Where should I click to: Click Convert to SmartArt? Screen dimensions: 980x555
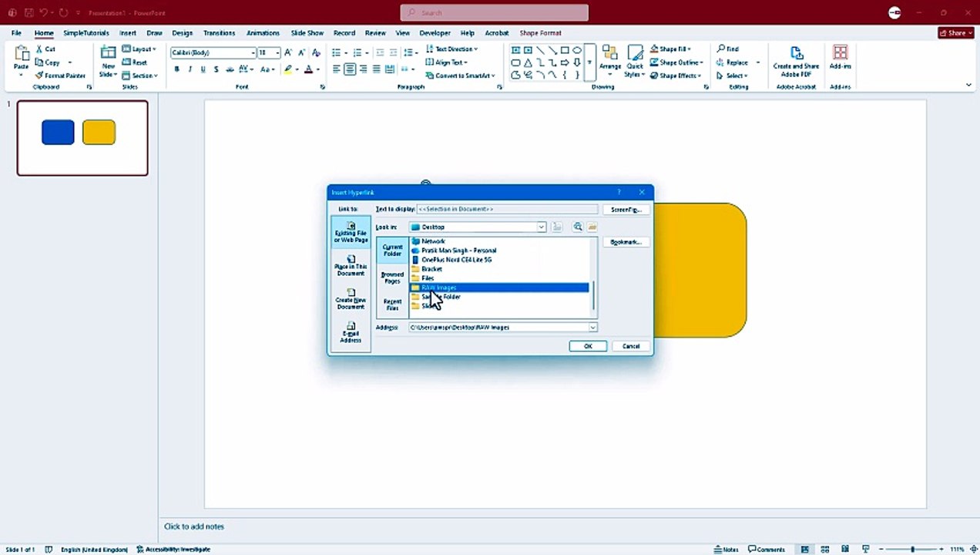[x=461, y=76]
